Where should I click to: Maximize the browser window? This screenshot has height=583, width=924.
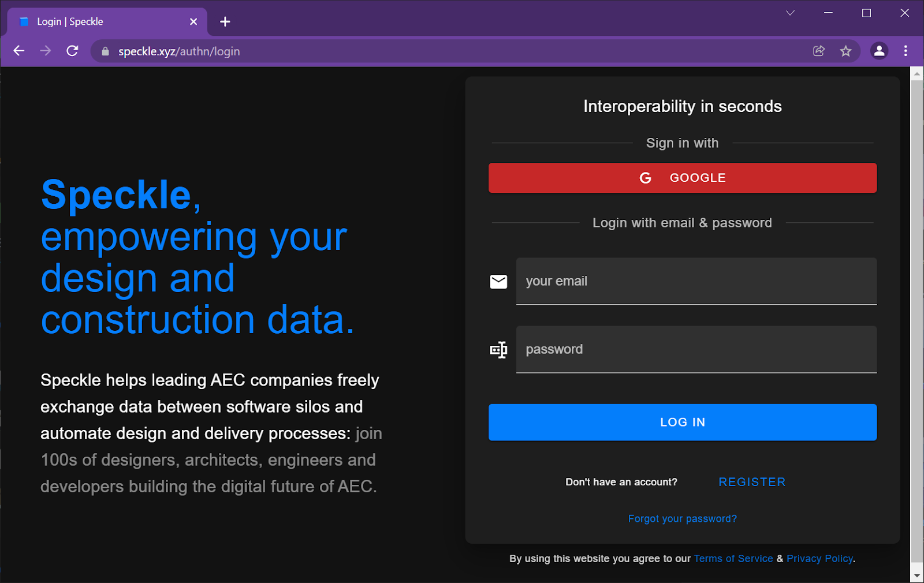point(866,13)
